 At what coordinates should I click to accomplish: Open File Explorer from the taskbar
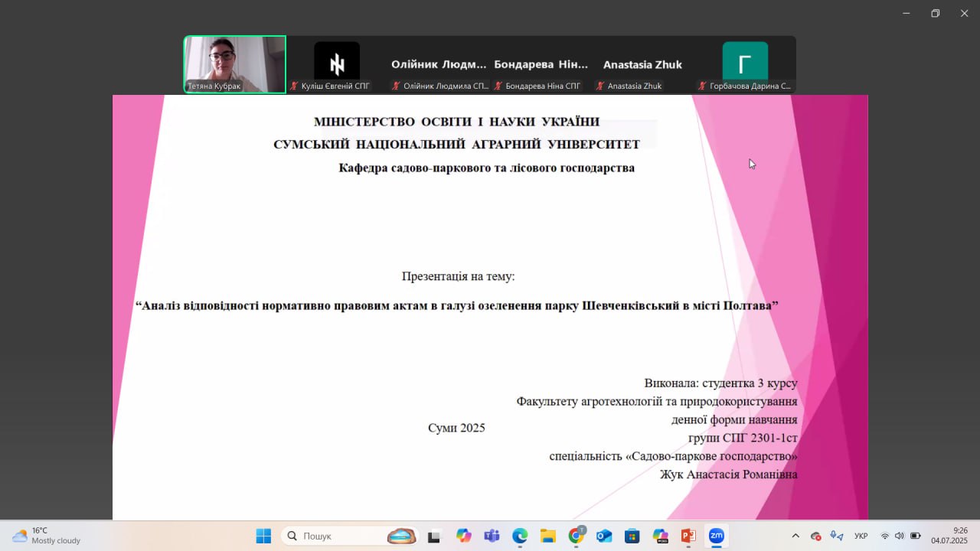click(x=547, y=536)
